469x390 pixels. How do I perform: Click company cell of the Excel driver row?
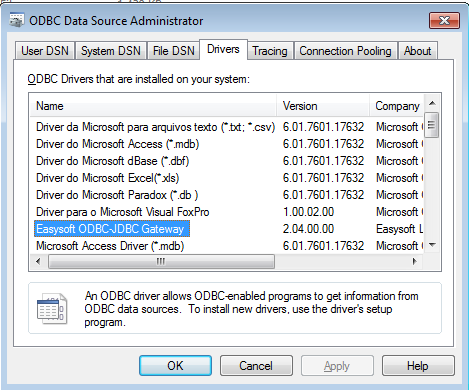click(x=399, y=178)
